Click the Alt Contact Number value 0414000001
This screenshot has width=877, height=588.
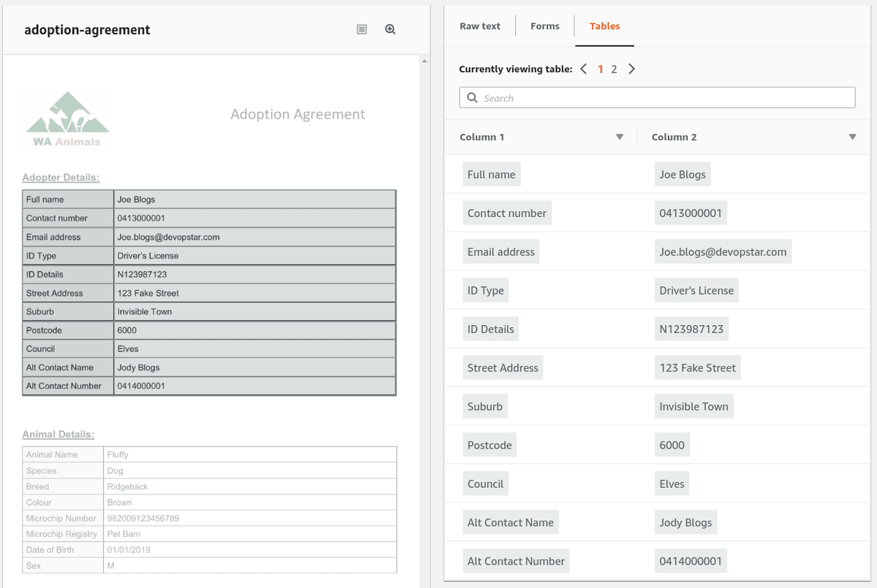[690, 560]
